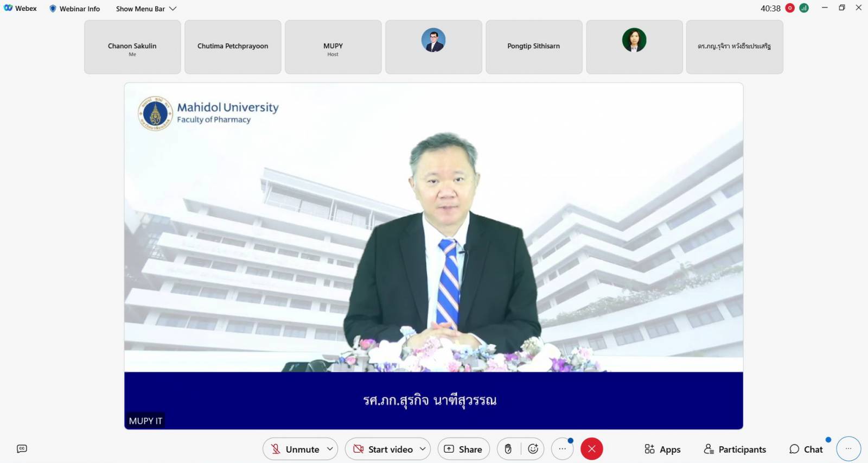Open the Apps panel
Image resolution: width=868 pixels, height=463 pixels.
(x=662, y=449)
